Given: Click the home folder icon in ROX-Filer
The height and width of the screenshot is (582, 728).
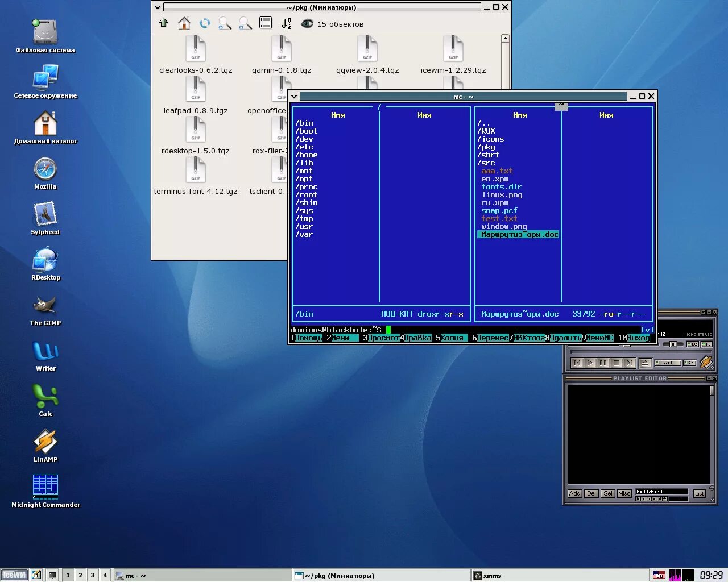Looking at the screenshot, I should coord(184,23).
